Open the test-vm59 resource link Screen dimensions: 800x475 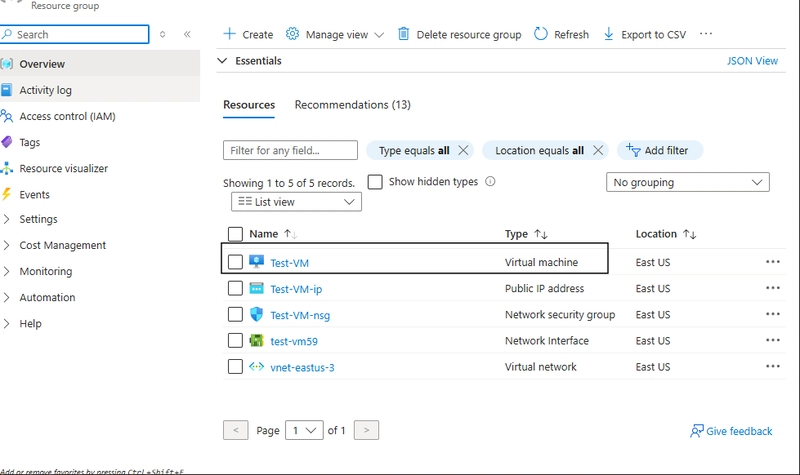(x=294, y=341)
